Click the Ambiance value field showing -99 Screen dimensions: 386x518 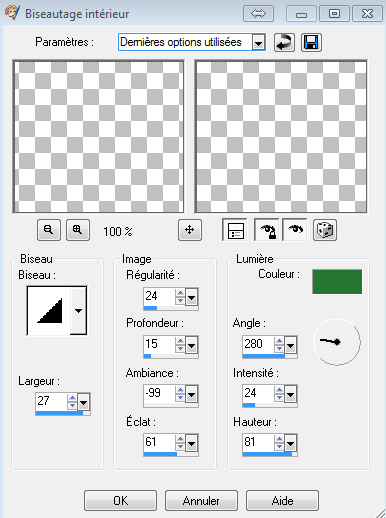coord(159,394)
